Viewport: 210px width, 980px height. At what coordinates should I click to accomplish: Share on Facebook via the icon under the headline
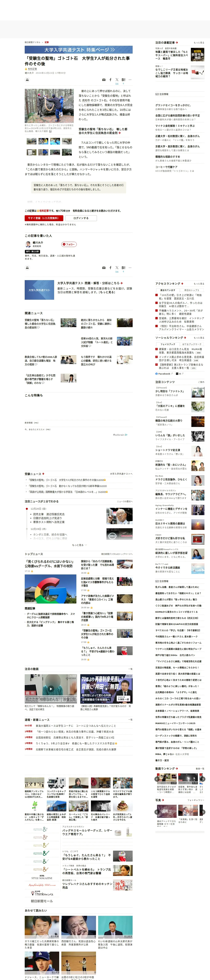click(111, 80)
